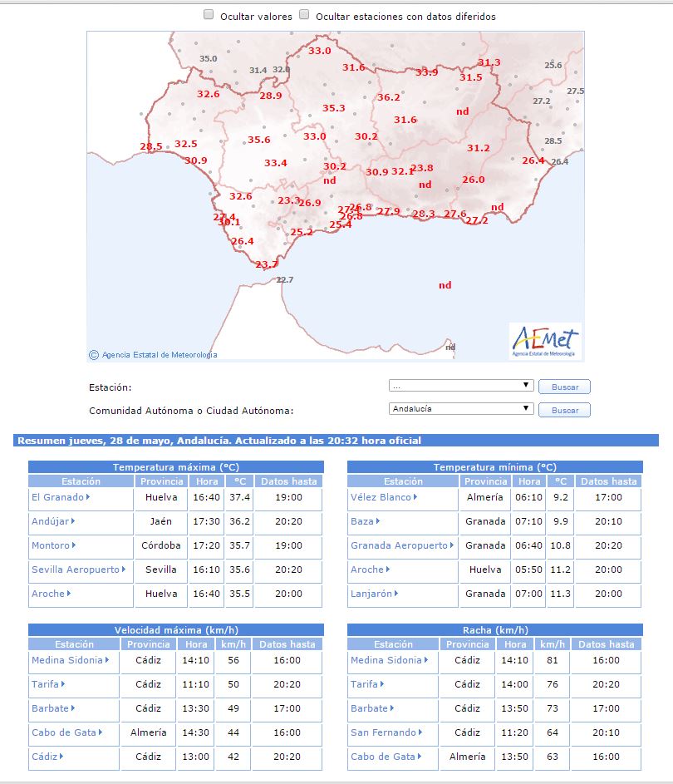Image resolution: width=673 pixels, height=784 pixels.
Task: Click the 37.4... no, the 35.3 map temperature marker
Action: point(334,108)
